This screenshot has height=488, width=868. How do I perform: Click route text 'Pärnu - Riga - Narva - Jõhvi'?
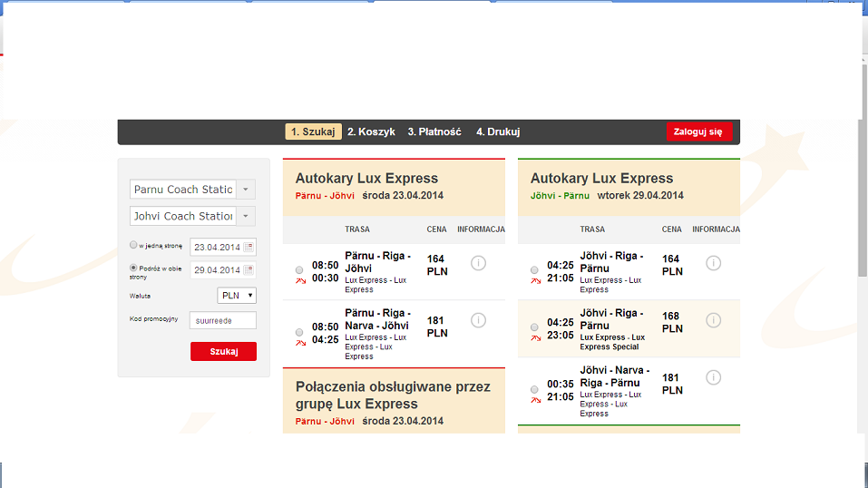pyautogui.click(x=377, y=319)
